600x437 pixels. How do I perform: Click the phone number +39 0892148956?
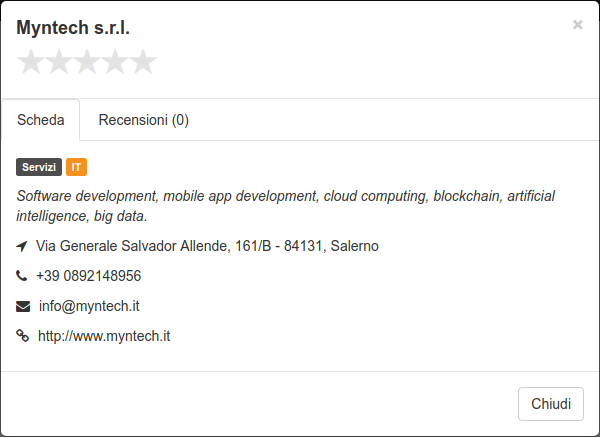pyautogui.click(x=89, y=276)
